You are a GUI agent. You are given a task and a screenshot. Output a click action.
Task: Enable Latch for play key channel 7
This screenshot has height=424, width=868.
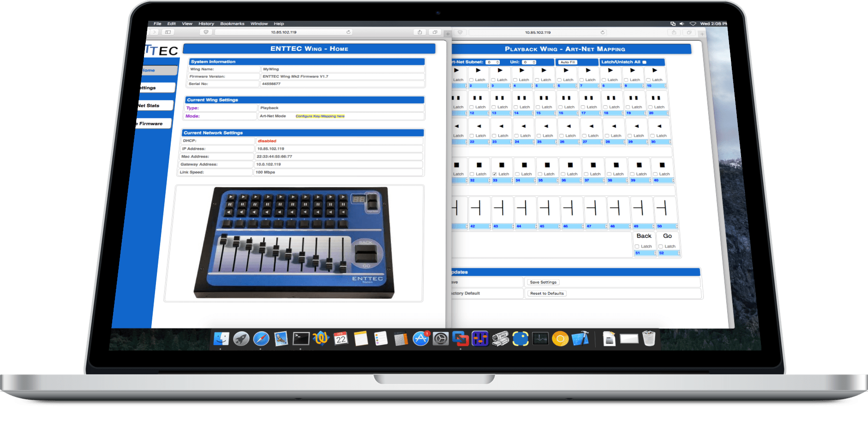click(581, 80)
